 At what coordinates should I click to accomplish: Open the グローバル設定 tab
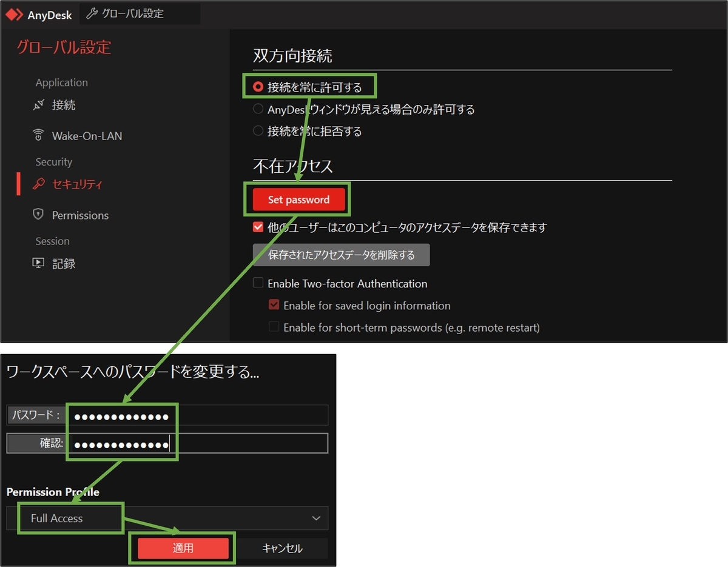click(x=140, y=13)
